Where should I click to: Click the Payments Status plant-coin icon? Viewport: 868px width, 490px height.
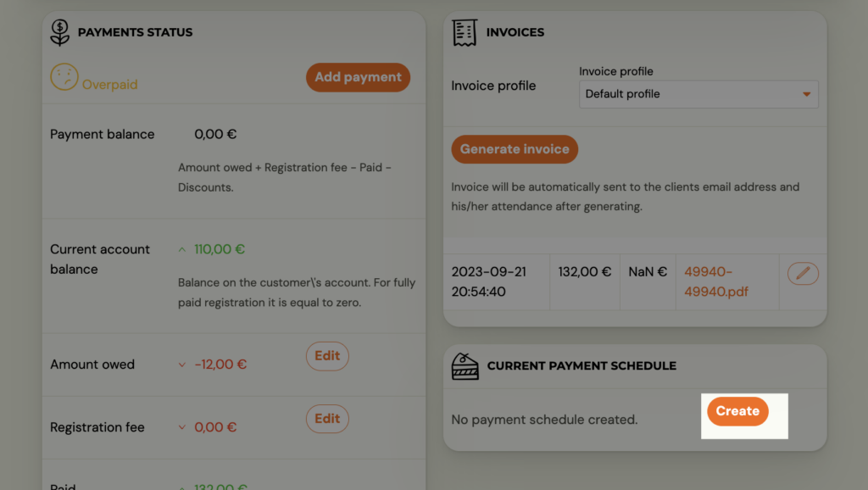[x=59, y=32]
